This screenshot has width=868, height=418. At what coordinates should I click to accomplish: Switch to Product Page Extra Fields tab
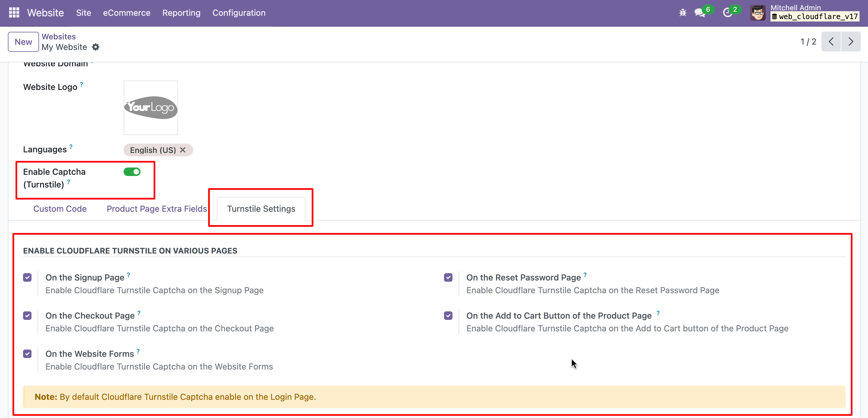(157, 209)
